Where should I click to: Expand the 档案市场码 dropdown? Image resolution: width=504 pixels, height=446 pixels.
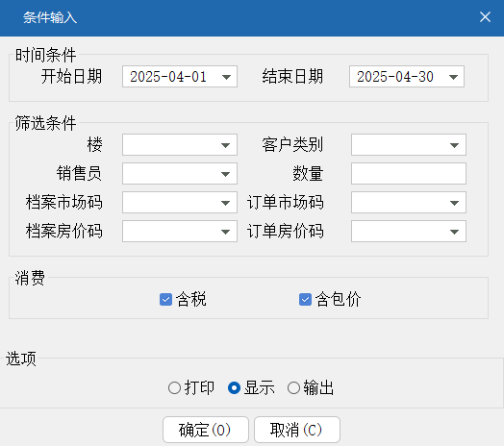(x=226, y=203)
